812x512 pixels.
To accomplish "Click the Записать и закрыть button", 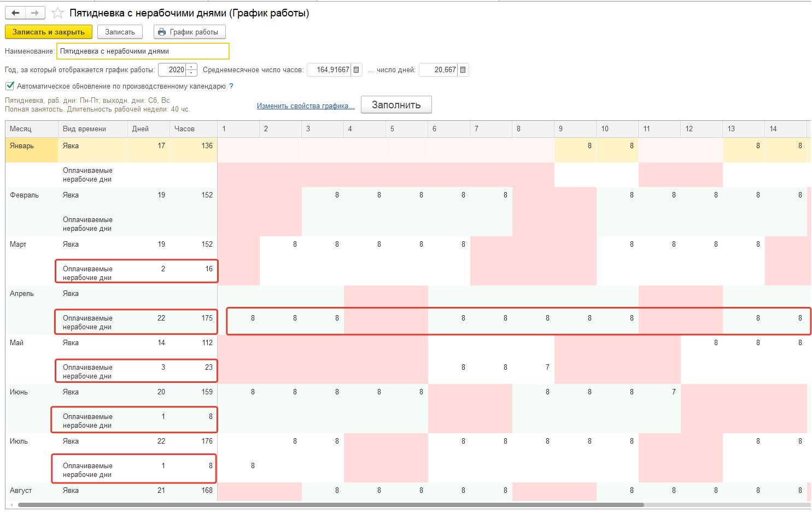I will 49,32.
